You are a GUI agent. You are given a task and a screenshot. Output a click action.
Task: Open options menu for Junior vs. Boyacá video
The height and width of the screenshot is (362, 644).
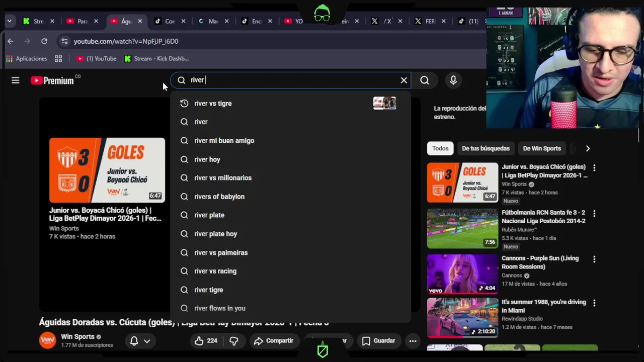tap(594, 168)
